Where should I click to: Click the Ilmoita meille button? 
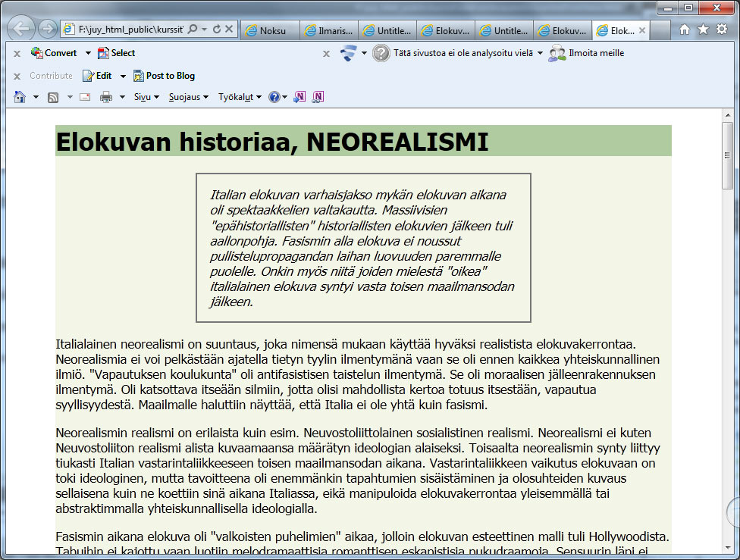[x=587, y=53]
